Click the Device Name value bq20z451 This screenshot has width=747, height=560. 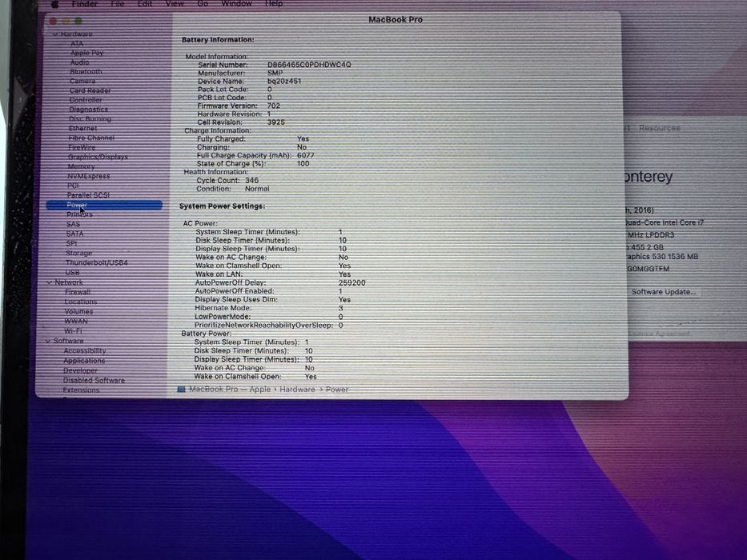click(284, 82)
